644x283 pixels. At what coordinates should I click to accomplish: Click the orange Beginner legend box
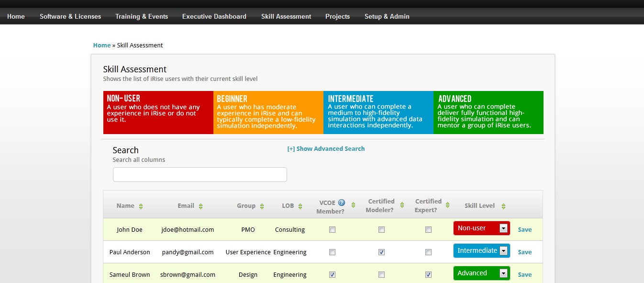click(x=268, y=113)
